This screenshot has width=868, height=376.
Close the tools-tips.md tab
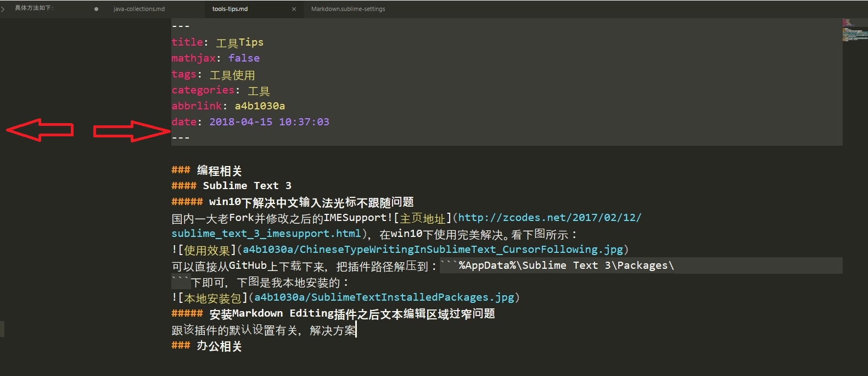(x=294, y=9)
